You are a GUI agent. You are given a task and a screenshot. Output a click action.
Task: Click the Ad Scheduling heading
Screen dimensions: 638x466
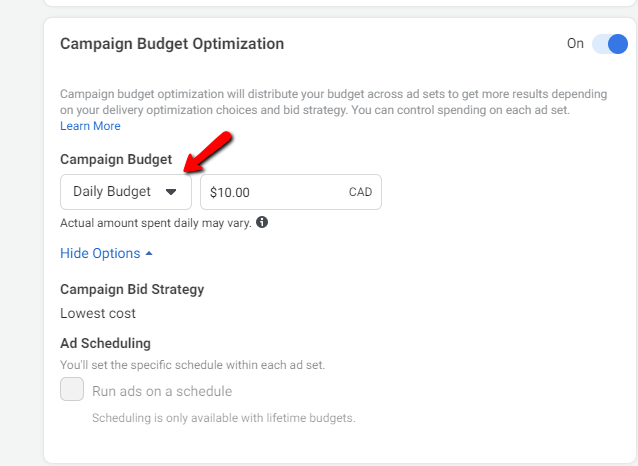[x=105, y=343]
